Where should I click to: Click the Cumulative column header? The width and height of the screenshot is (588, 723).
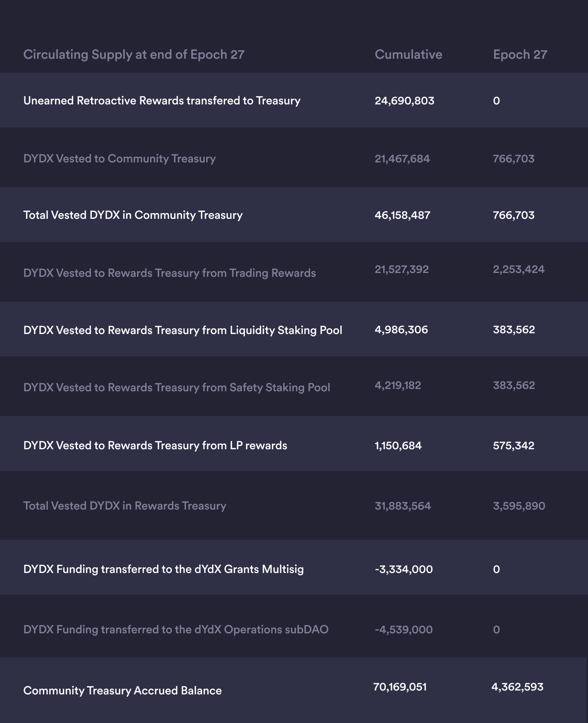click(408, 55)
